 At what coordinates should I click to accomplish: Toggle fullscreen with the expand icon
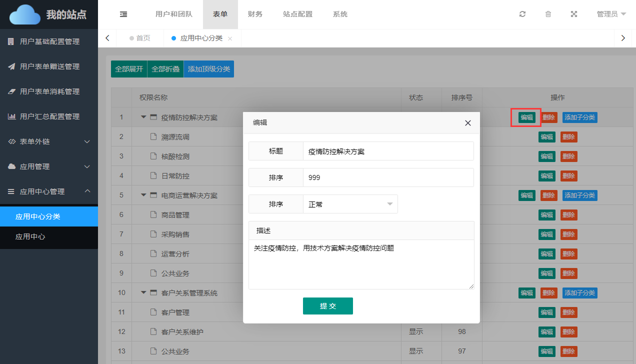[x=574, y=14]
